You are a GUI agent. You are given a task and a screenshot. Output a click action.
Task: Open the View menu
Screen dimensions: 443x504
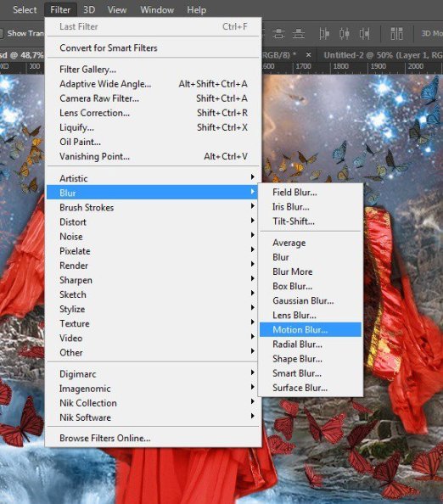[117, 9]
